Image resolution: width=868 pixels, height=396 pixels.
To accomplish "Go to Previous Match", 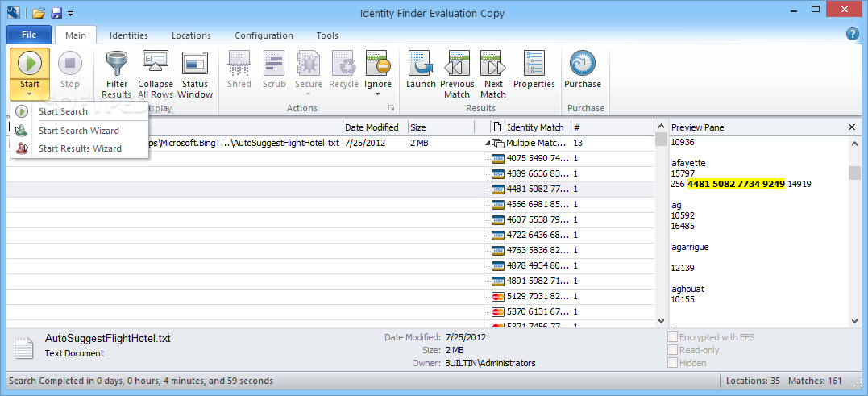I will 457,63.
